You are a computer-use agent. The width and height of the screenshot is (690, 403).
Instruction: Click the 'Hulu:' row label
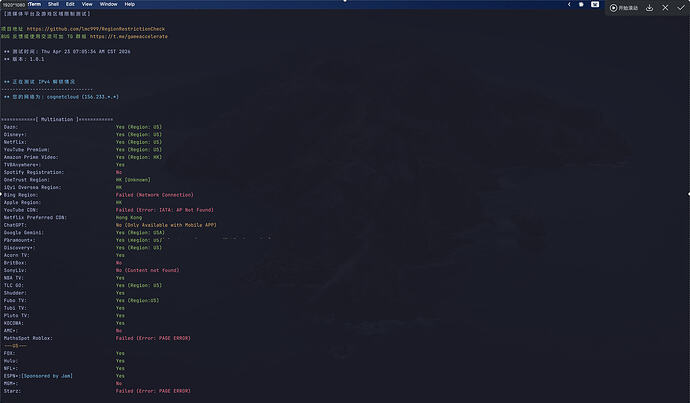coord(11,361)
